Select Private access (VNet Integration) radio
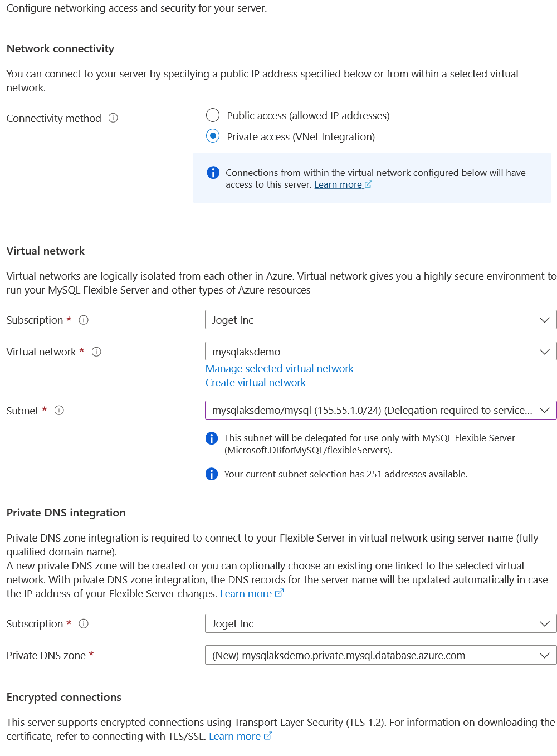Viewport: 557px width, 756px height. [x=213, y=136]
